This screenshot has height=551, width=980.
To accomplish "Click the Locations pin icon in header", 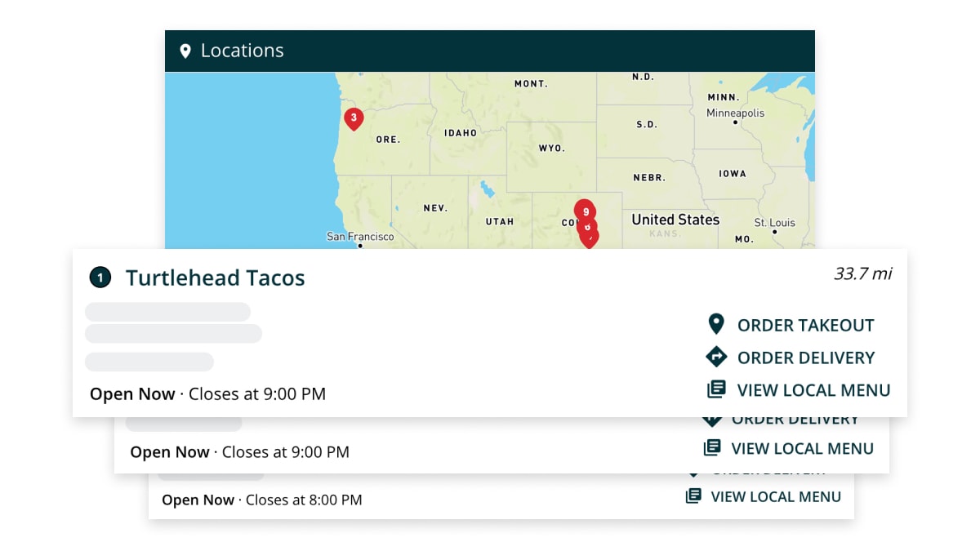I will tap(185, 51).
